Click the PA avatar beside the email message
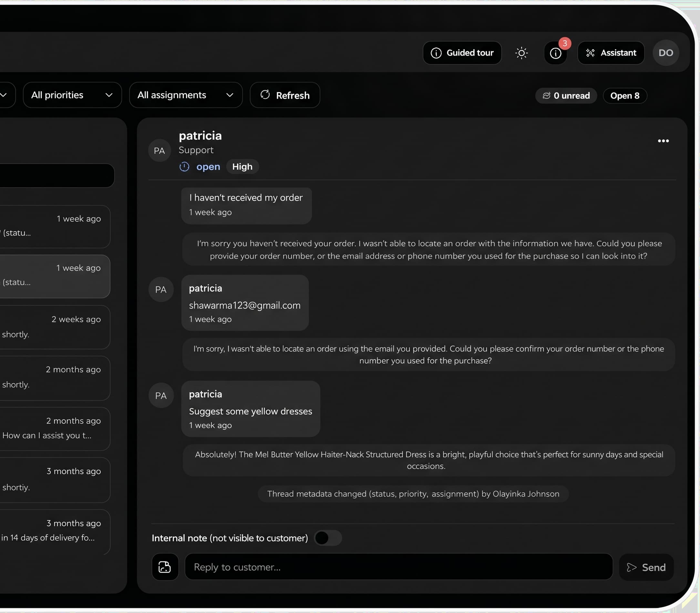This screenshot has width=700, height=613. click(161, 289)
